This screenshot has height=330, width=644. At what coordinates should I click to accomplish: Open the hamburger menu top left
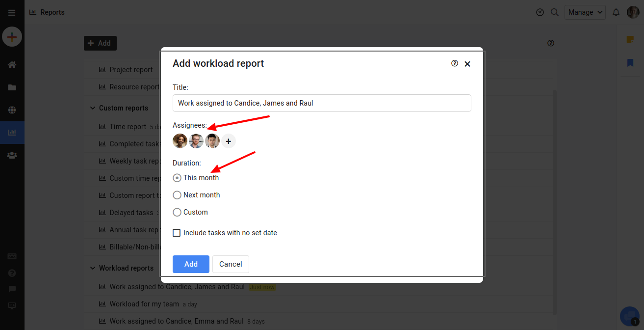(12, 12)
